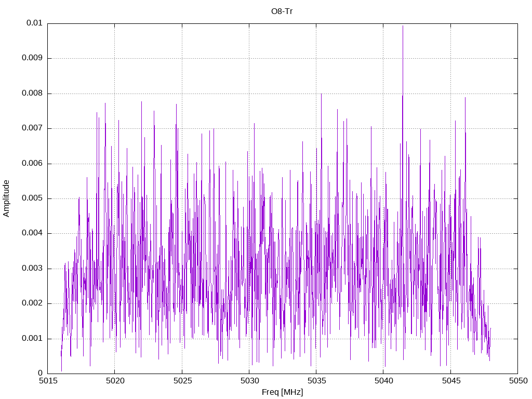
Task: Click the 0.01 y-axis tick label
Action: (34, 23)
